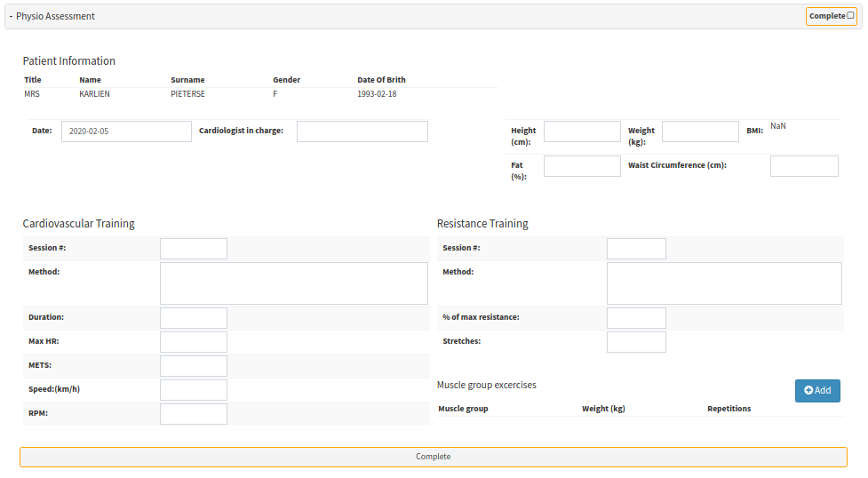Click the Cardiovascular Method text area
Image resolution: width=868 pixels, height=478 pixels.
point(293,283)
